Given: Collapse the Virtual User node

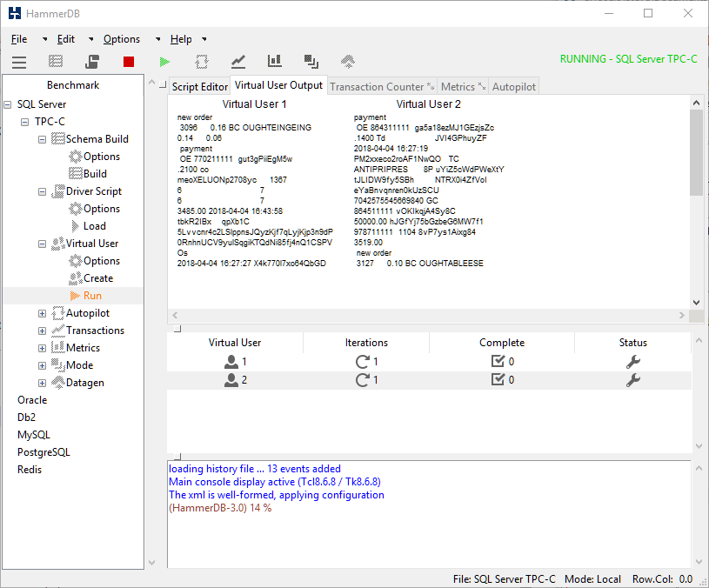Looking at the screenshot, I should click(x=42, y=244).
